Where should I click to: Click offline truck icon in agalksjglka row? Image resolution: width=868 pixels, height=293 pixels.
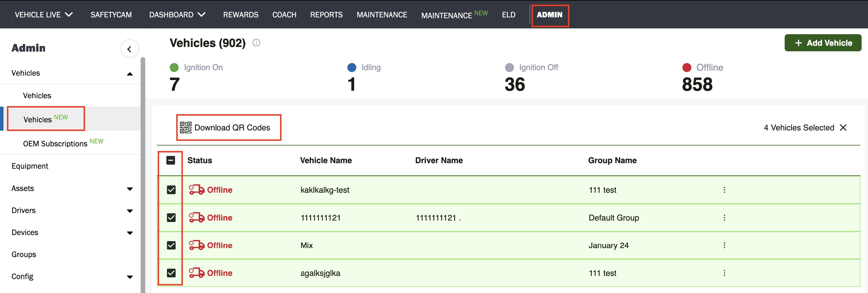click(196, 273)
